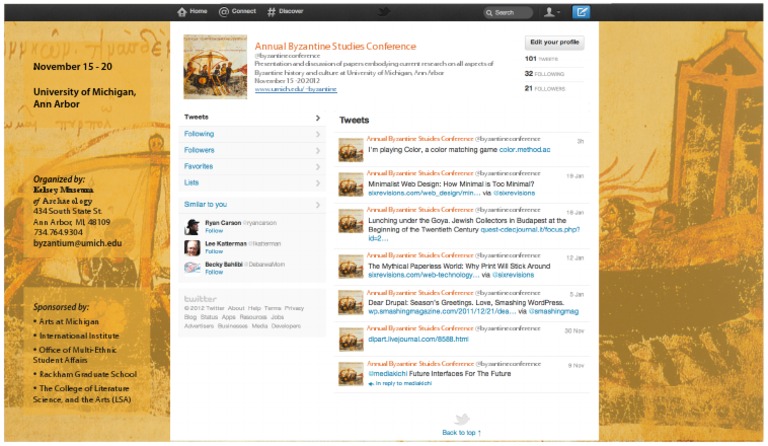Screen dimensions: 768x446
Task: Click the 21 followers count
Action: (545, 89)
